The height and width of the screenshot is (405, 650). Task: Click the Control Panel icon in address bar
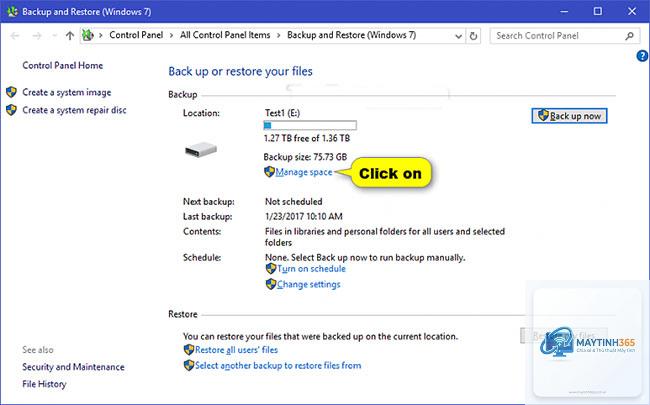point(87,35)
